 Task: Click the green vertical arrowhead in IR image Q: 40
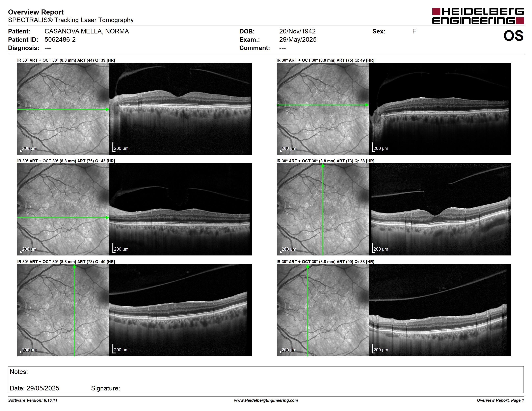pyautogui.click(x=74, y=266)
